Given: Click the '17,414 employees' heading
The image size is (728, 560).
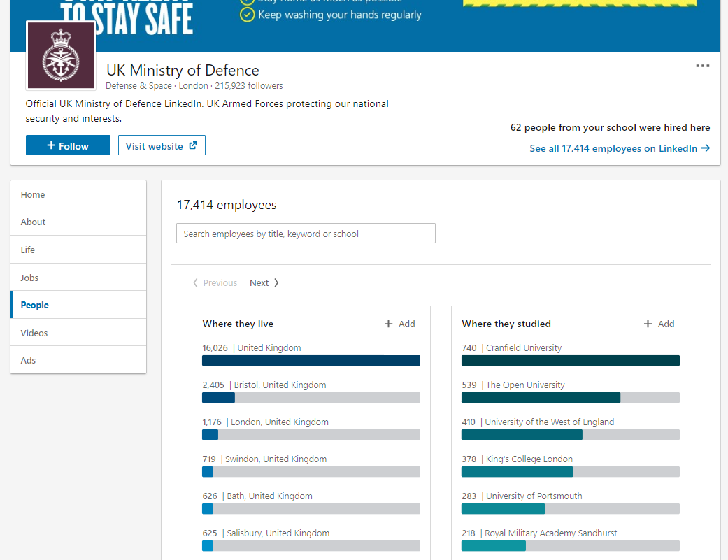Looking at the screenshot, I should coord(227,205).
